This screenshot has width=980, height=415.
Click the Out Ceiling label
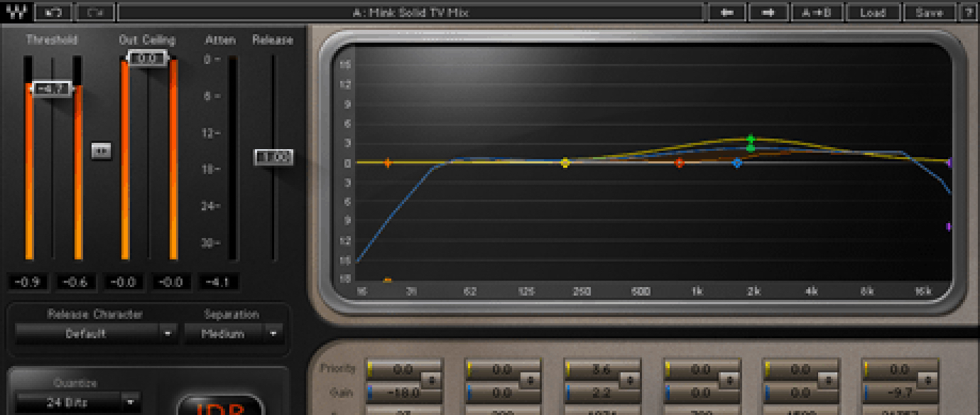click(147, 40)
